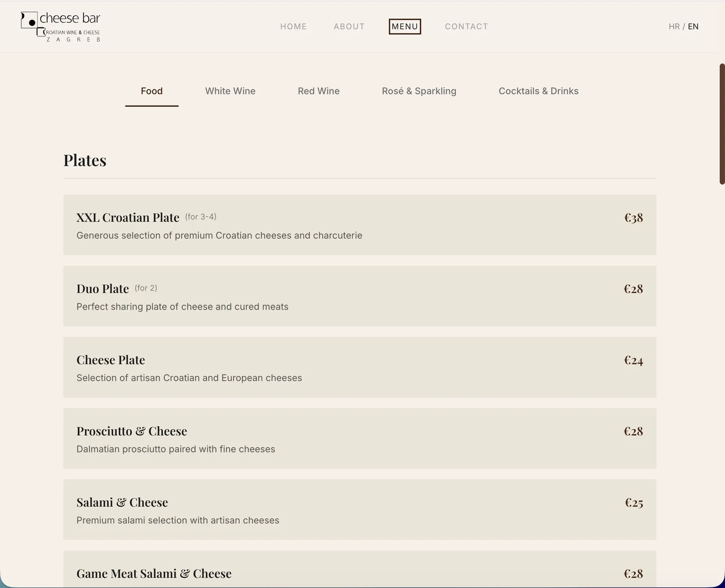Switch language to EN

pos(693,27)
